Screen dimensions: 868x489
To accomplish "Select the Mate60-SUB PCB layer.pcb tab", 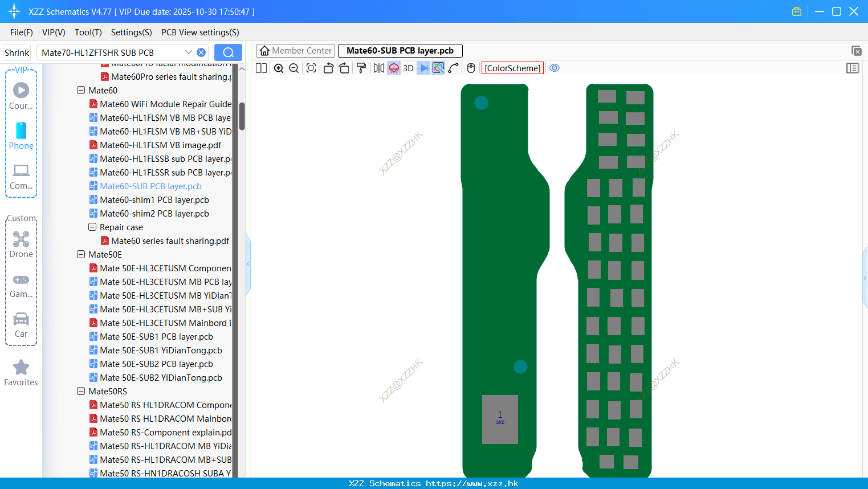I will [400, 51].
